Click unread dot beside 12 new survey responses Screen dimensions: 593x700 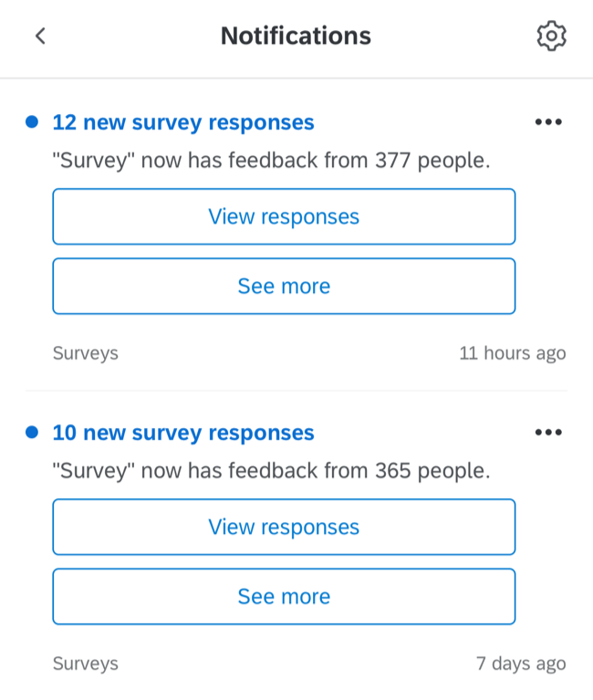pos(33,122)
